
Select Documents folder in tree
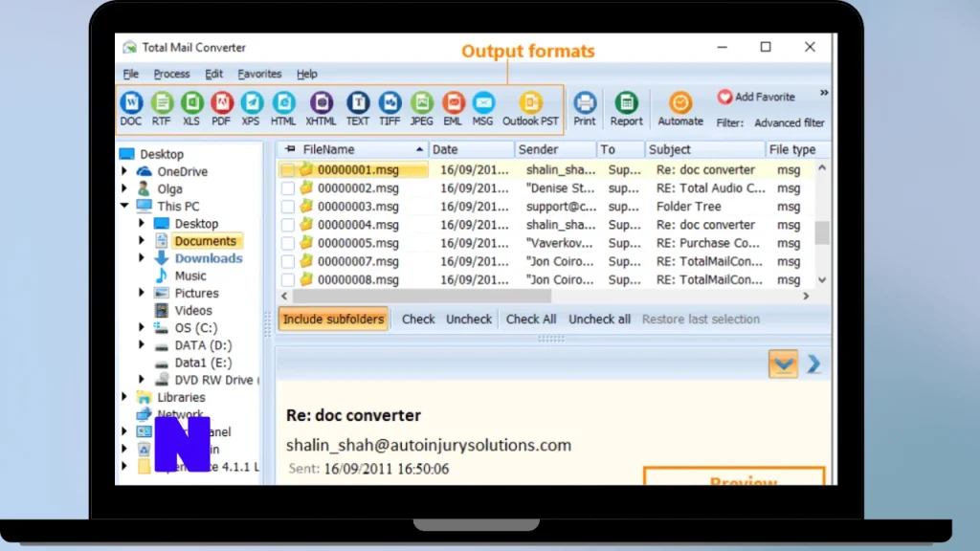206,241
